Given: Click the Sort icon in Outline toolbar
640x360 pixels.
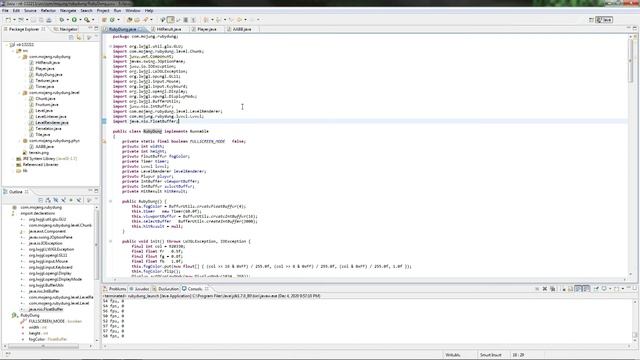Looking at the screenshot, I should (48, 200).
